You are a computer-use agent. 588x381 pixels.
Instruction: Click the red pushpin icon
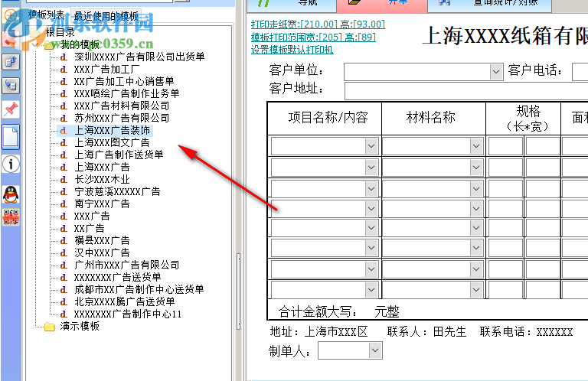point(11,109)
